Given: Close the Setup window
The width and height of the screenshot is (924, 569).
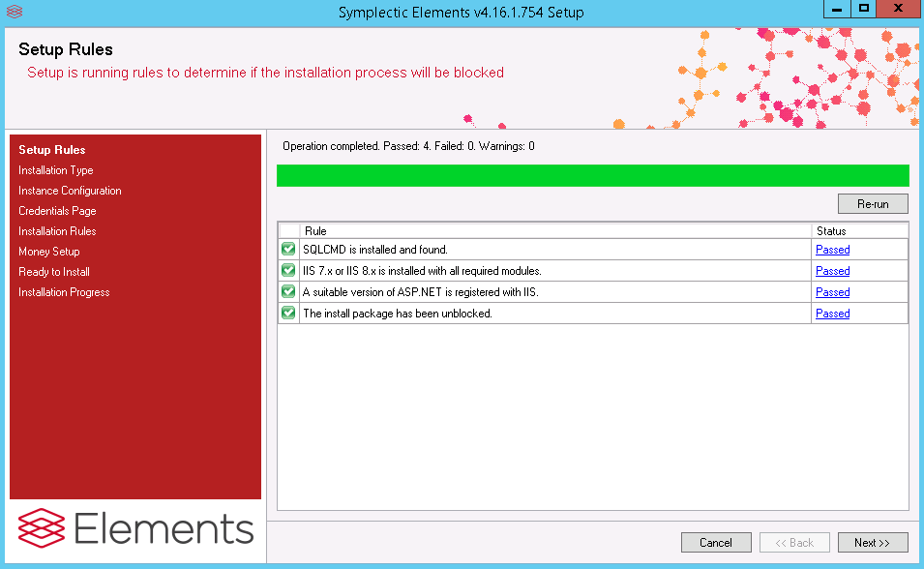Looking at the screenshot, I should point(898,9).
